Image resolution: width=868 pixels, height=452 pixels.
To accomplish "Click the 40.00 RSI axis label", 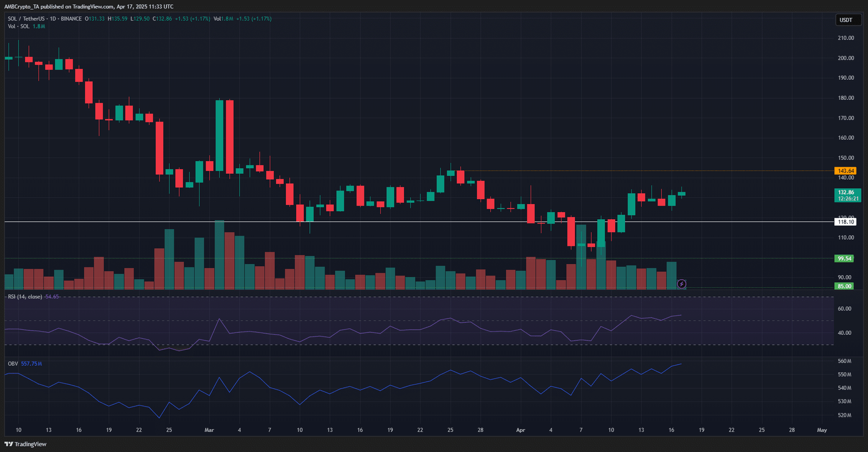I will tap(845, 333).
